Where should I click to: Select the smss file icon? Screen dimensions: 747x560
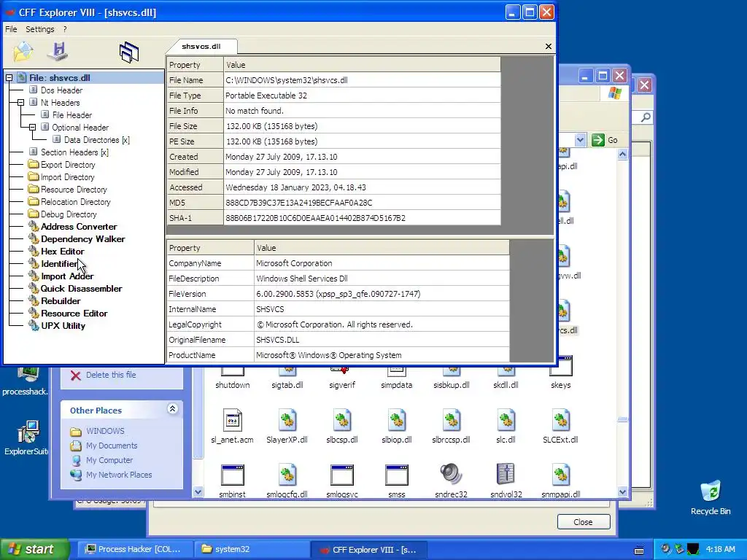(397, 475)
